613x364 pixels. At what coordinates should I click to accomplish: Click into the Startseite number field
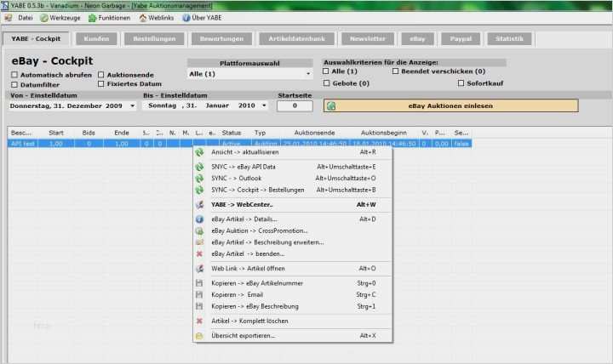point(295,105)
